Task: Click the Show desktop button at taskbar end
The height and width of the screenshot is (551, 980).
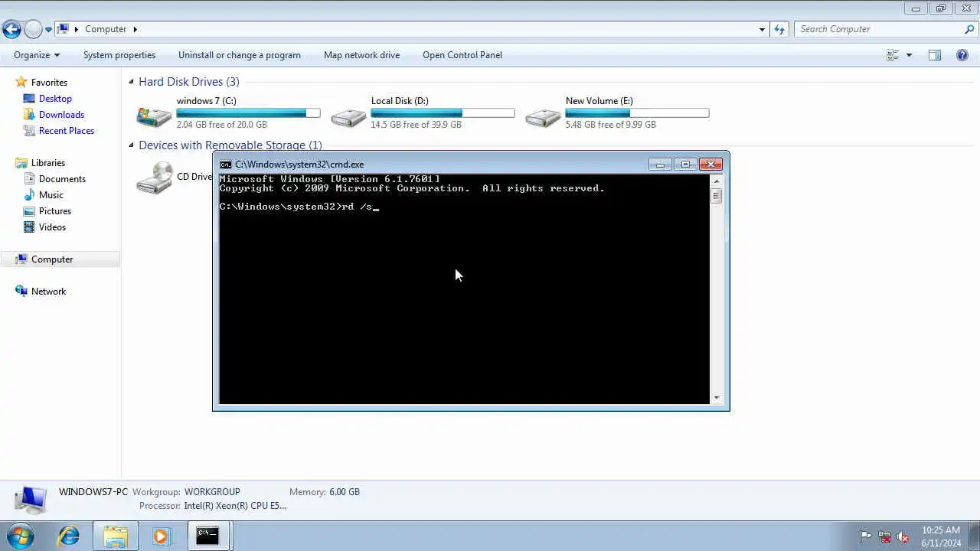Action: click(x=975, y=536)
